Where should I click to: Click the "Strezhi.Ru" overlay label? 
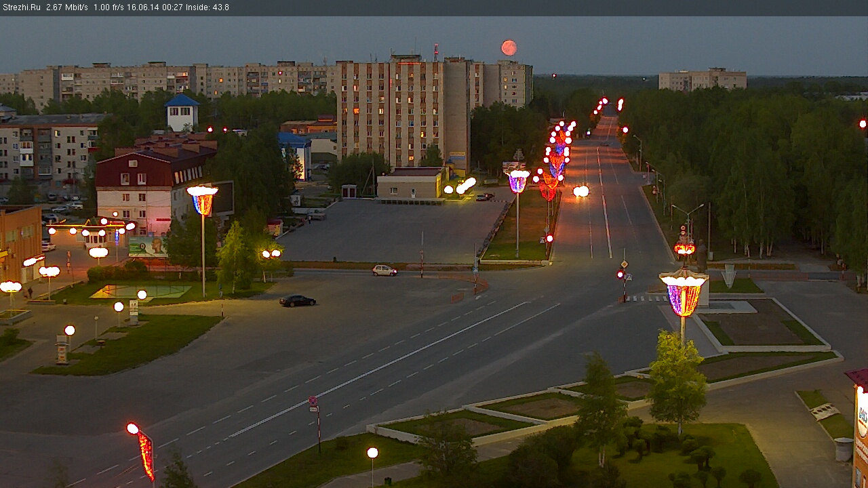coord(22,7)
